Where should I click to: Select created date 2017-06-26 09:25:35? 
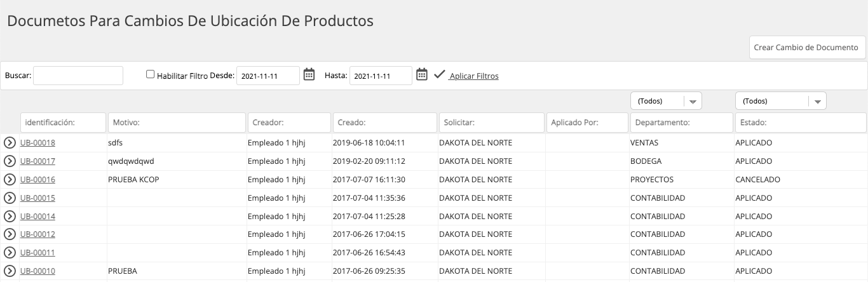pos(369,271)
